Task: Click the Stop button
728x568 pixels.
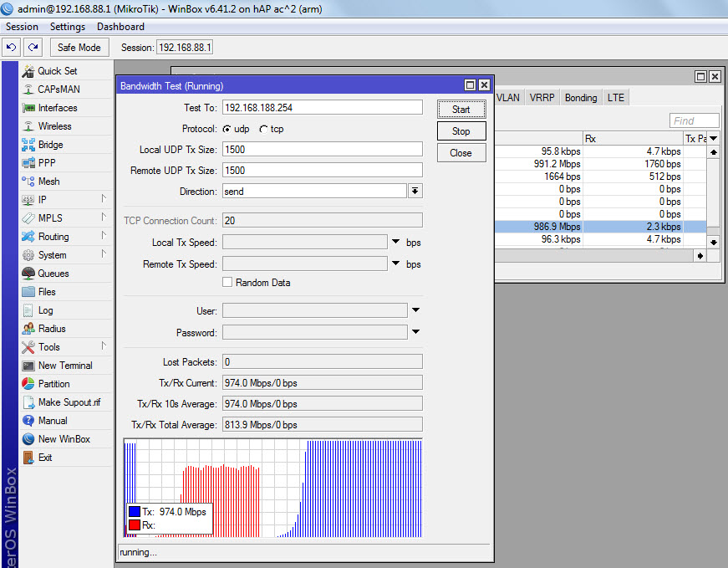Action: point(461,131)
